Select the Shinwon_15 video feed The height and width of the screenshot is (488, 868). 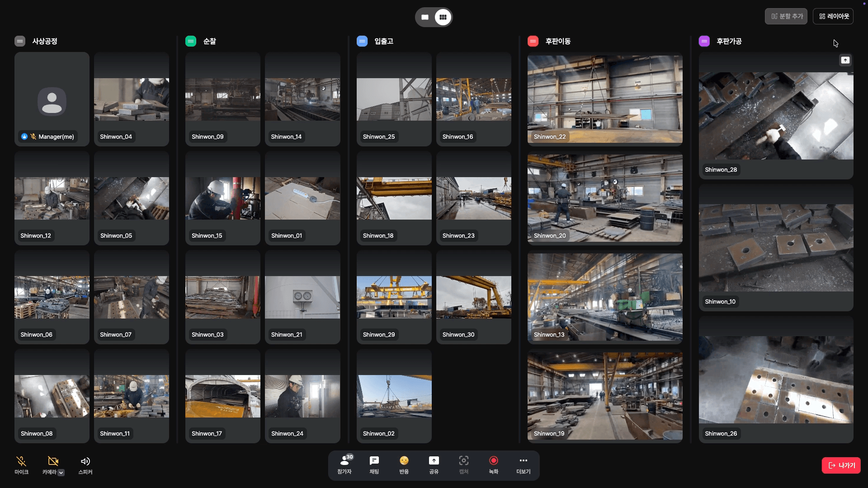pos(223,198)
